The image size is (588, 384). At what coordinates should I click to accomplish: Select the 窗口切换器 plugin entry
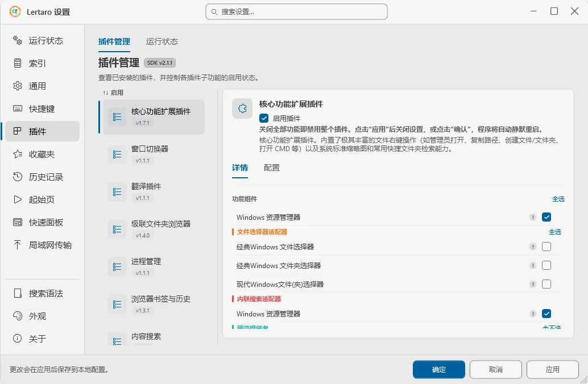pos(154,155)
